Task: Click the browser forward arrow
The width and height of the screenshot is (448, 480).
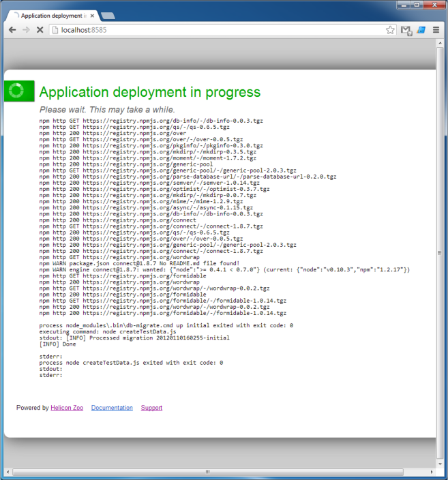Action: tap(26, 30)
